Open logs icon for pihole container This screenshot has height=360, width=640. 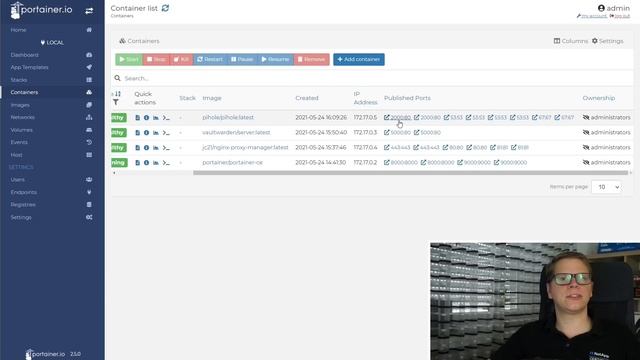[x=138, y=118]
